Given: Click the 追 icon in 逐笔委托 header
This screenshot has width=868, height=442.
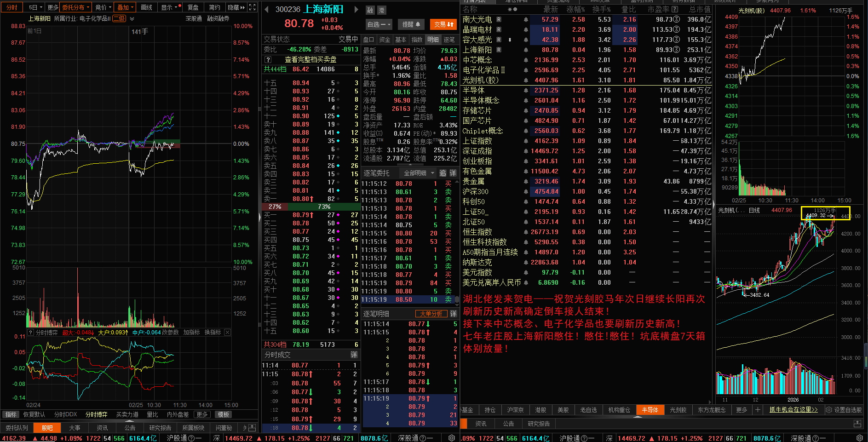Looking at the screenshot, I should click(443, 173).
